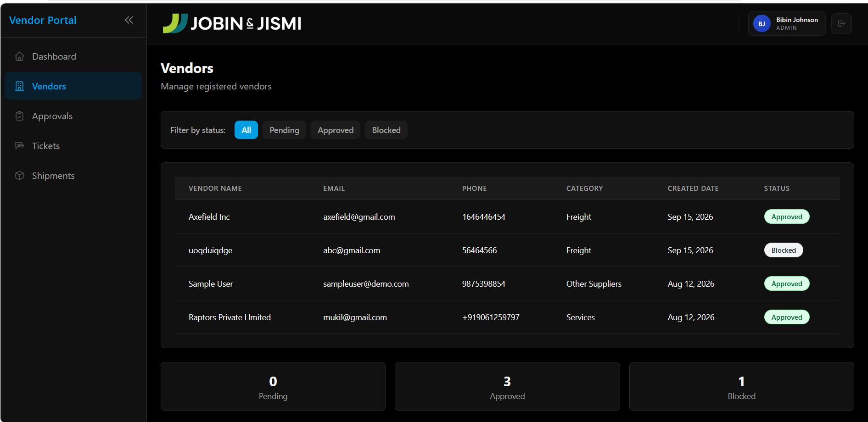Click Approved badge for Raptors Private Limited
The height and width of the screenshot is (422, 868).
click(787, 317)
